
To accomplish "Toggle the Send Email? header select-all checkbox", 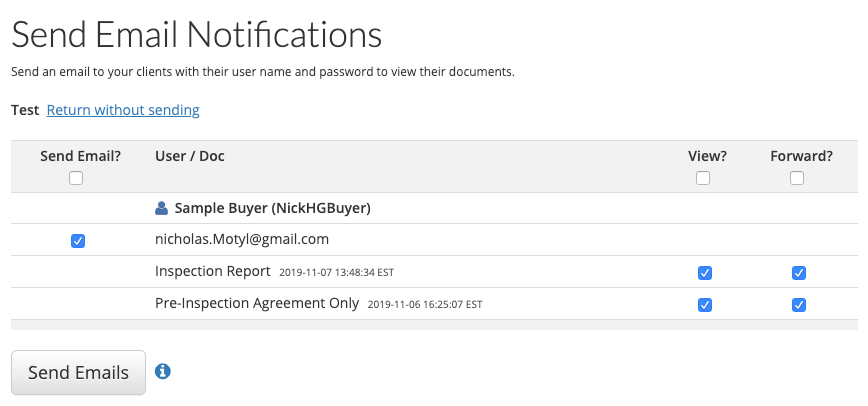I will [76, 178].
